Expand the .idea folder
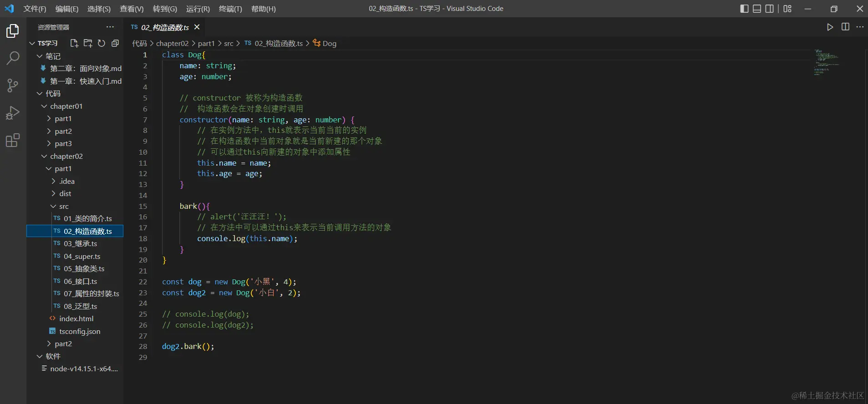Viewport: 868px width, 404px height. coord(53,181)
